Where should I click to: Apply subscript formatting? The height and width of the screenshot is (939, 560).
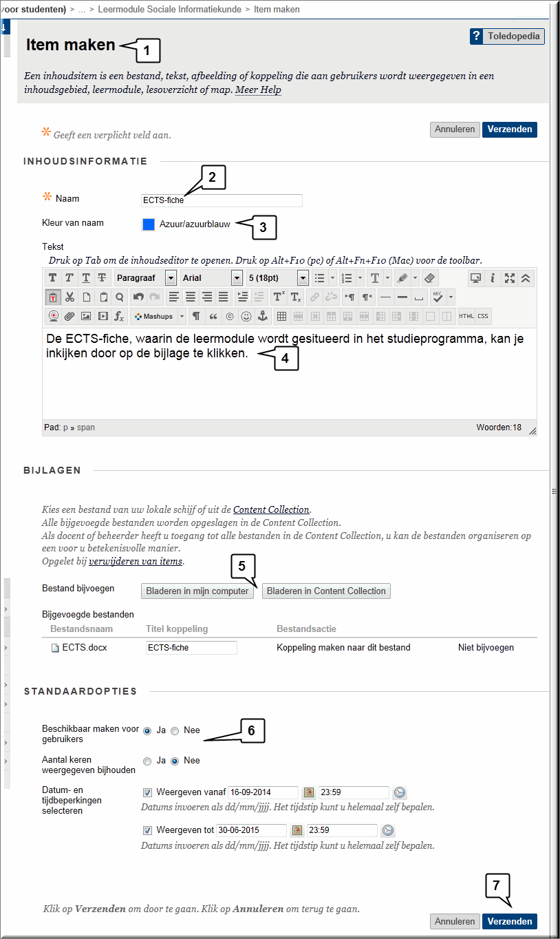click(295, 297)
